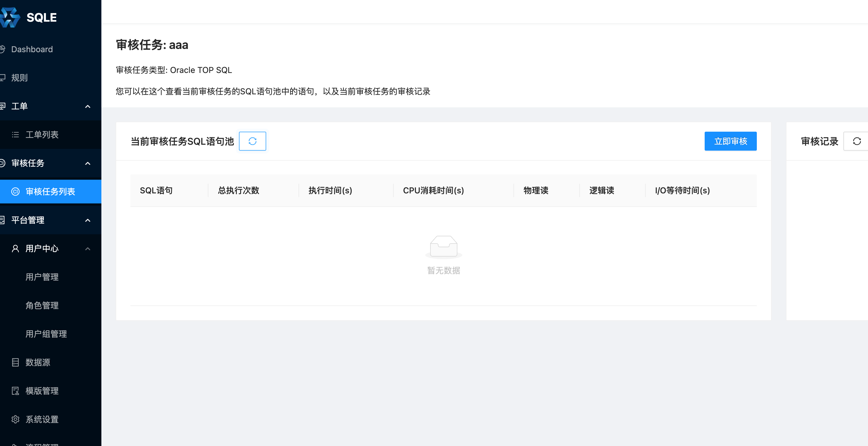Click the 模版管理 template icon
The image size is (868, 446).
pyautogui.click(x=15, y=391)
